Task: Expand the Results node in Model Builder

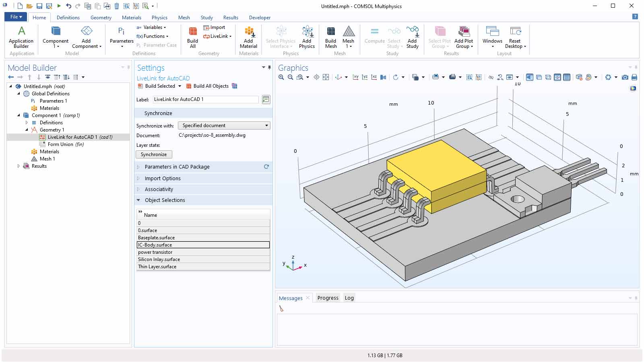Action: [x=19, y=166]
